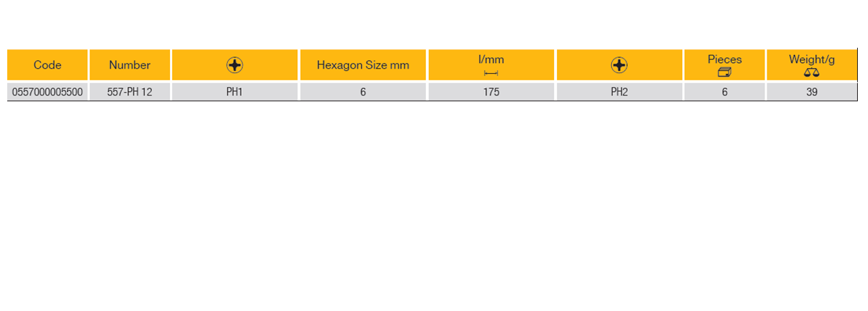Select the Number column header

[129, 65]
